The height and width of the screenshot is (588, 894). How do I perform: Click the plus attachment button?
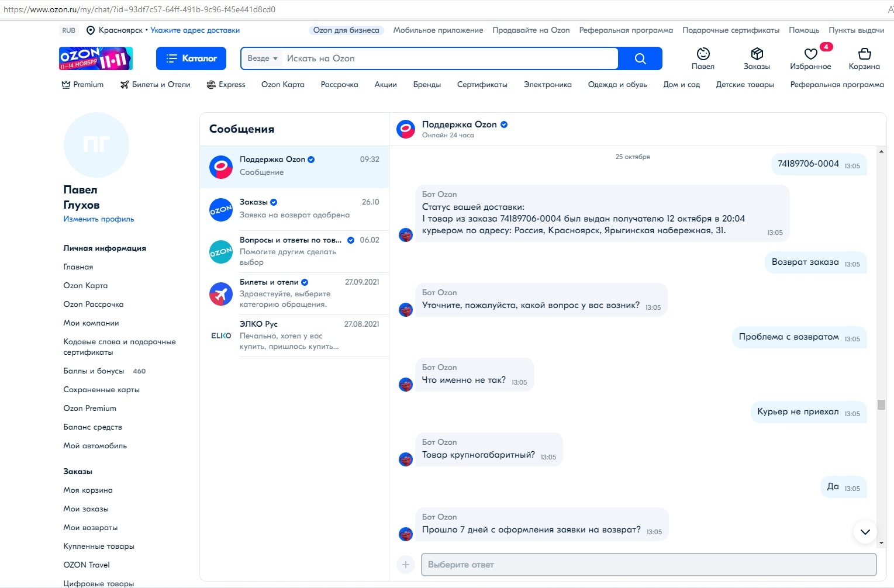coord(406,565)
